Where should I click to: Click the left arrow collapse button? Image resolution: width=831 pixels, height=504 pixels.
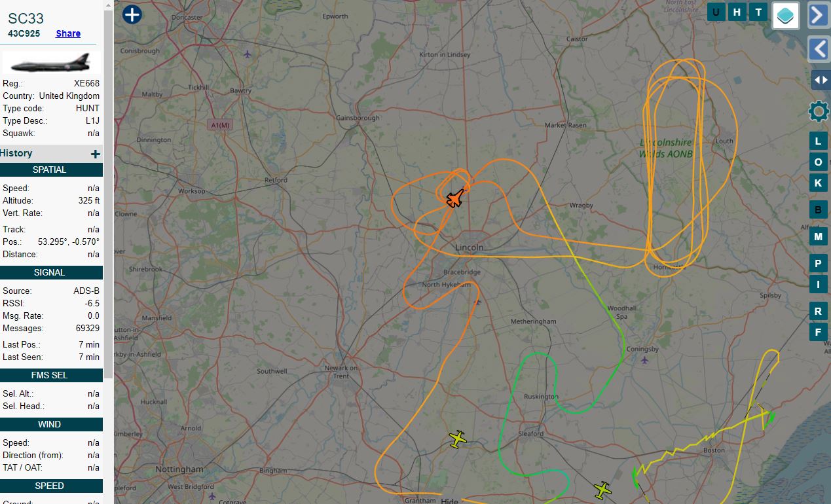coord(819,49)
